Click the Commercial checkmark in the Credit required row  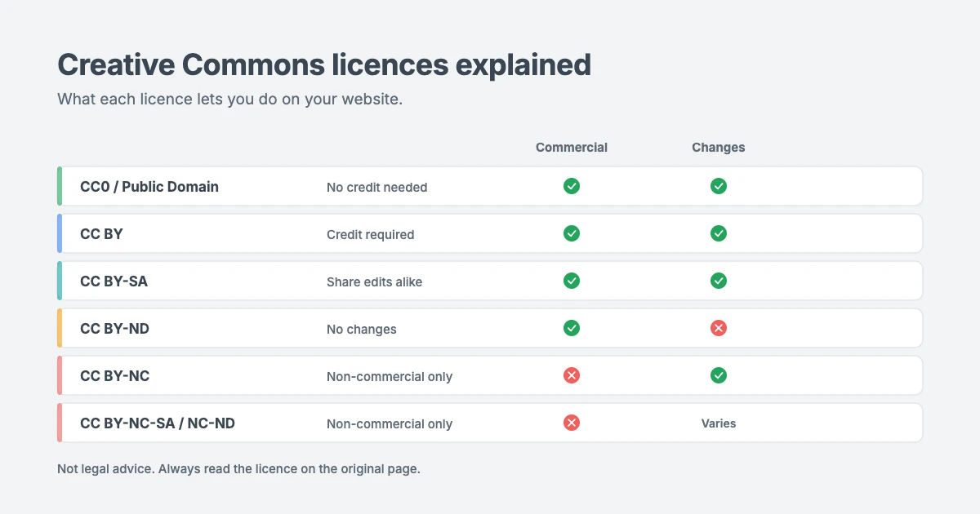572,233
